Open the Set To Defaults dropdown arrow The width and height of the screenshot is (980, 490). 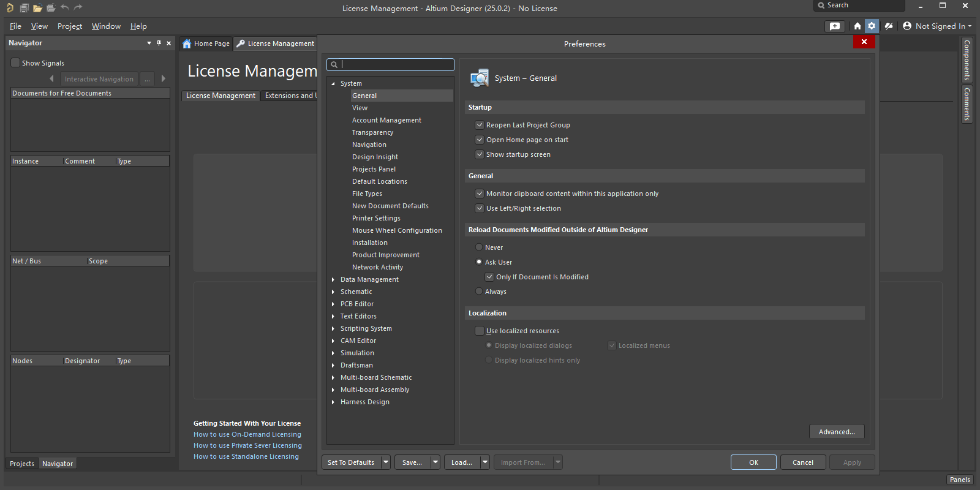tap(386, 462)
